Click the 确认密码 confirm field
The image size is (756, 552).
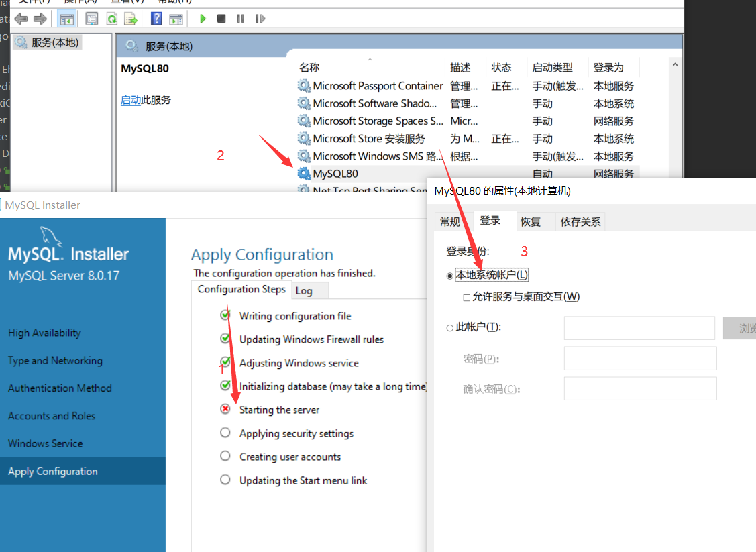coord(640,388)
